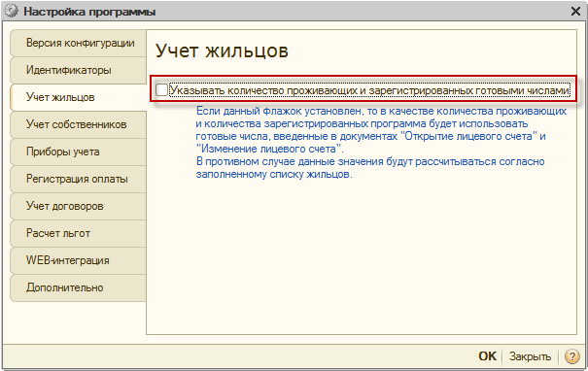Open the WEB-интеграция tab
This screenshot has width=588, height=371.
(x=79, y=260)
